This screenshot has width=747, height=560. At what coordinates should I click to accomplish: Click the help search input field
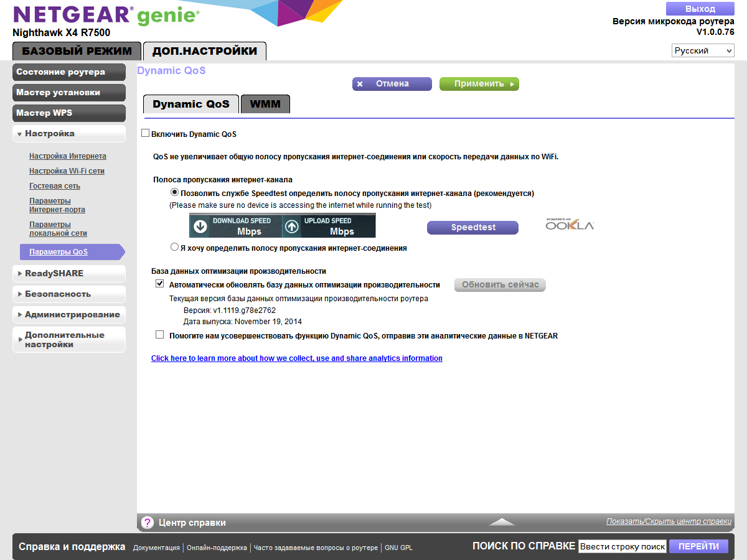(x=622, y=546)
